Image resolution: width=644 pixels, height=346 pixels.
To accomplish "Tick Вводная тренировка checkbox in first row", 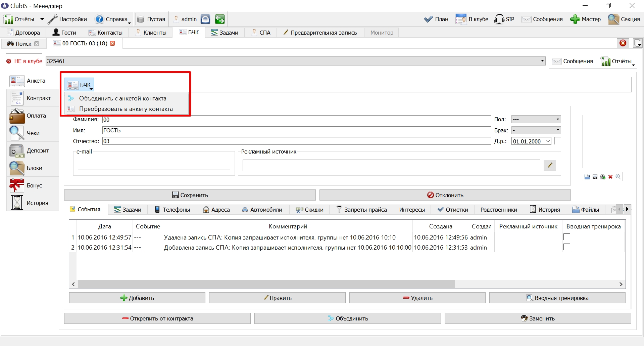I will pos(567,237).
